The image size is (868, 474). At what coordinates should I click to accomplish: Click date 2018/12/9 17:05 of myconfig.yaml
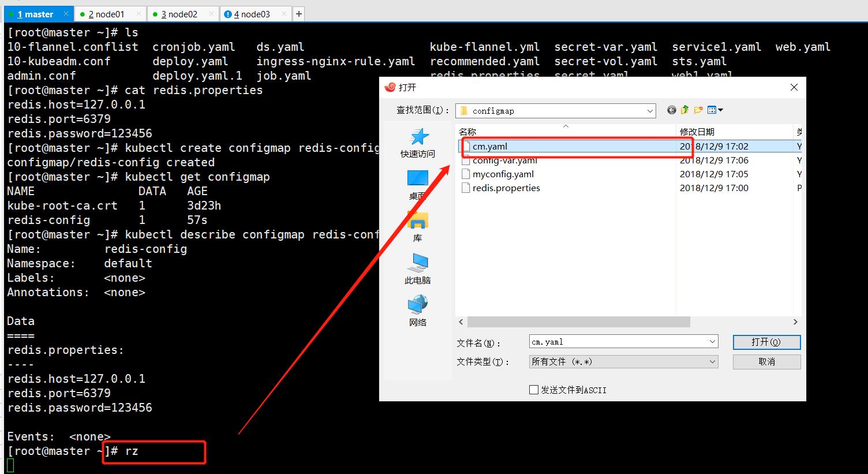714,174
